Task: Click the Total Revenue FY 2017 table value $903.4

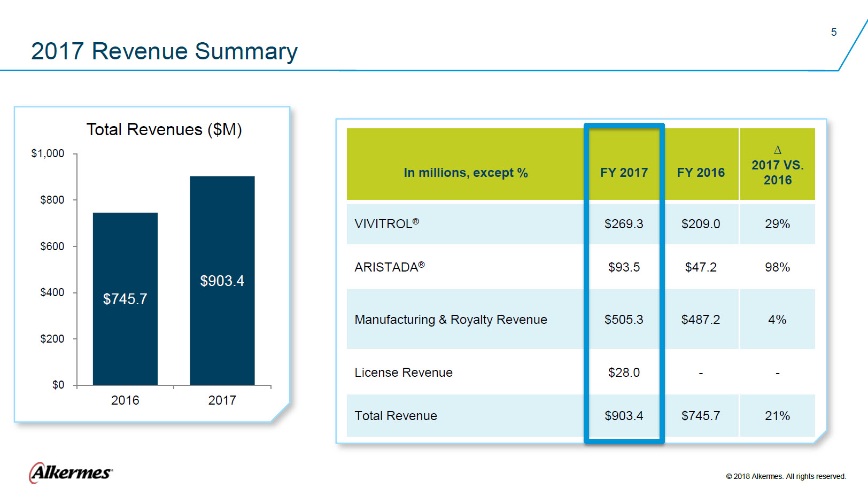Action: 624,416
